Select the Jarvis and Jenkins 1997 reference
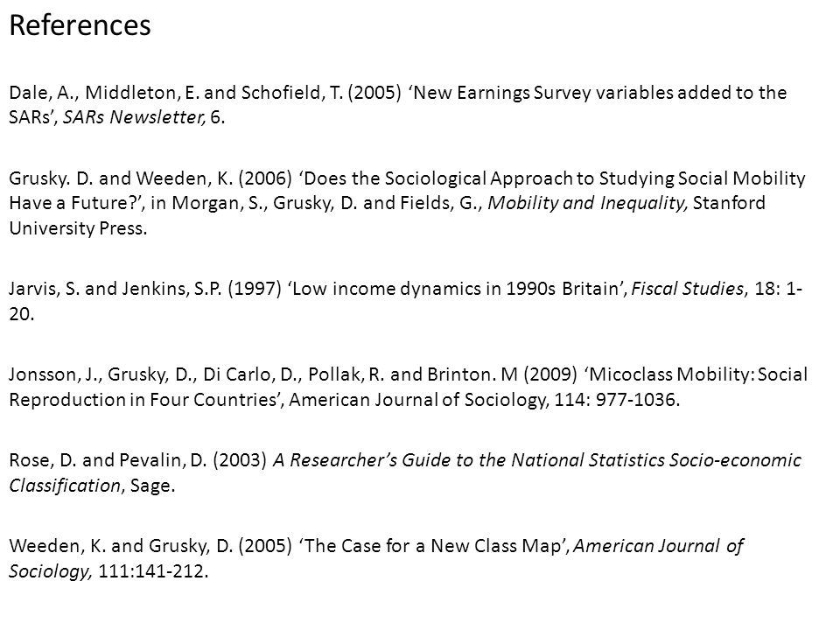840x630 pixels. (x=405, y=300)
